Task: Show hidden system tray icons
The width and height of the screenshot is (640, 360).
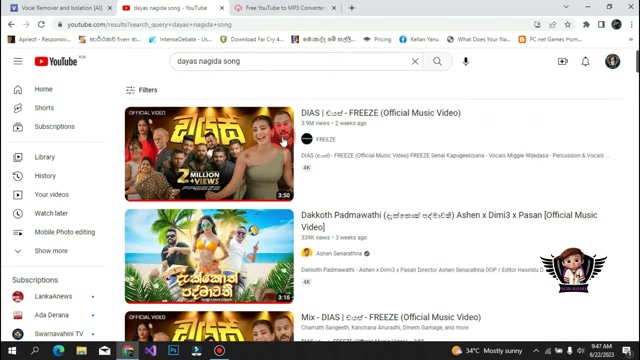Action: (536, 351)
